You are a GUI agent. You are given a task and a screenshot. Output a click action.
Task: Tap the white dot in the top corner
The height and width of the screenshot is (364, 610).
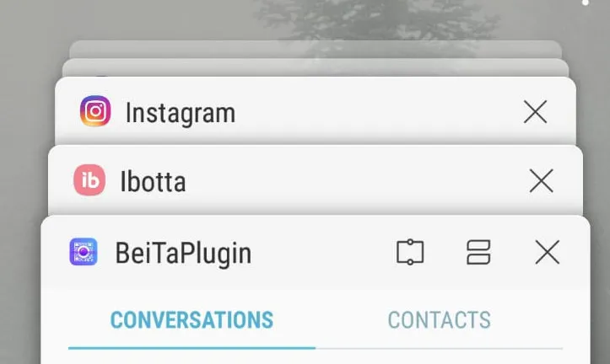pyautogui.click(x=585, y=3)
